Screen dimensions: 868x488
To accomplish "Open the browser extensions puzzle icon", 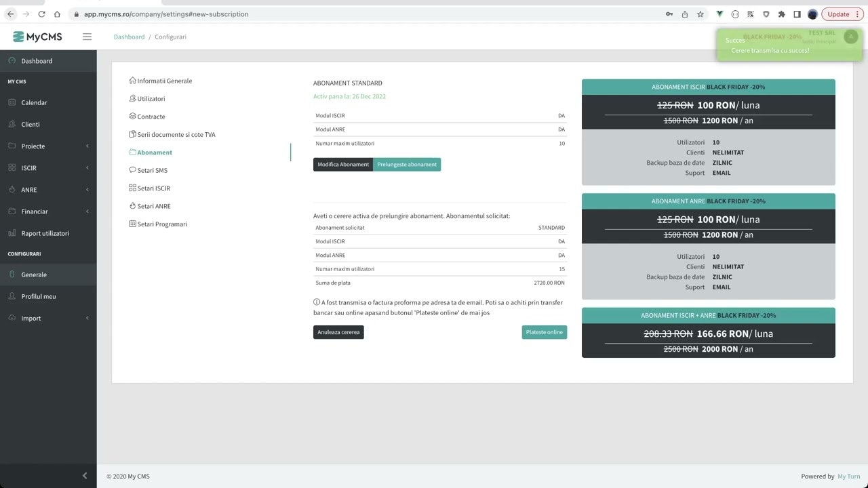I will 782,14.
